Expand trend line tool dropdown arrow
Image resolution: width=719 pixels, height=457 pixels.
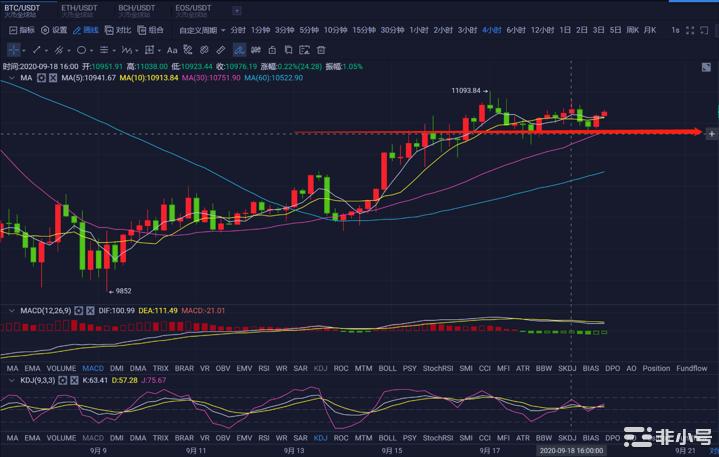pyautogui.click(x=46, y=50)
